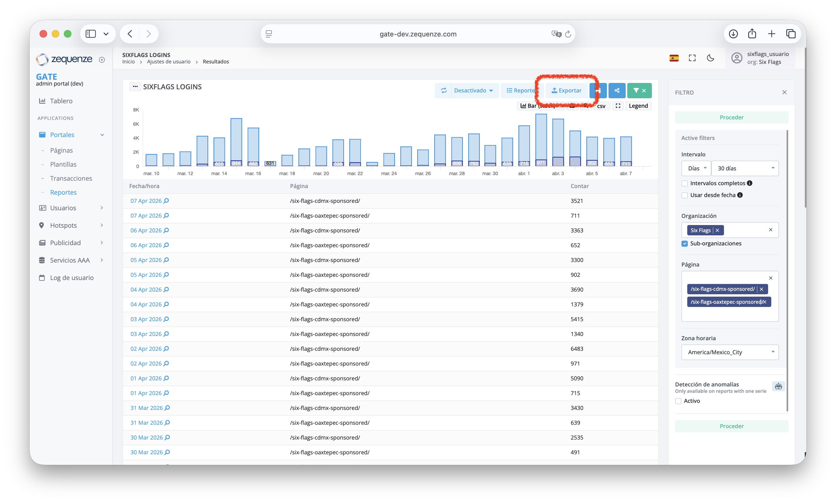Click the three-dots menu beside SIXFLAGS LOGINS
Image resolution: width=836 pixels, height=504 pixels.
click(135, 87)
